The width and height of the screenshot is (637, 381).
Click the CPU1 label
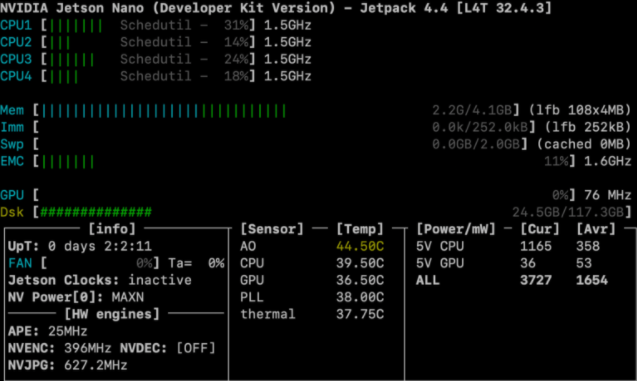coord(16,25)
